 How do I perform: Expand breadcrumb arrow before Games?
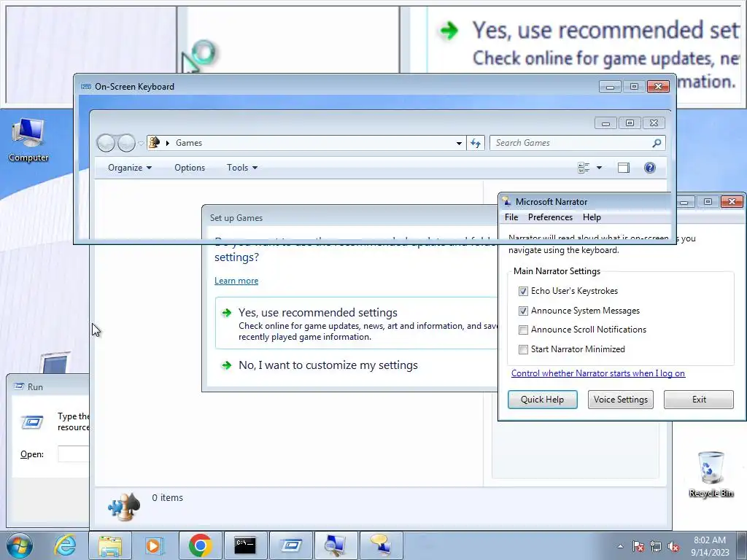pyautogui.click(x=168, y=143)
